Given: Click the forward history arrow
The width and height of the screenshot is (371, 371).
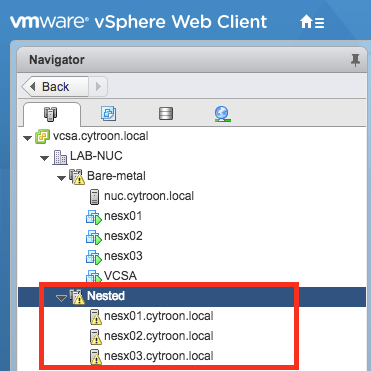Looking at the screenshot, I should [x=98, y=87].
